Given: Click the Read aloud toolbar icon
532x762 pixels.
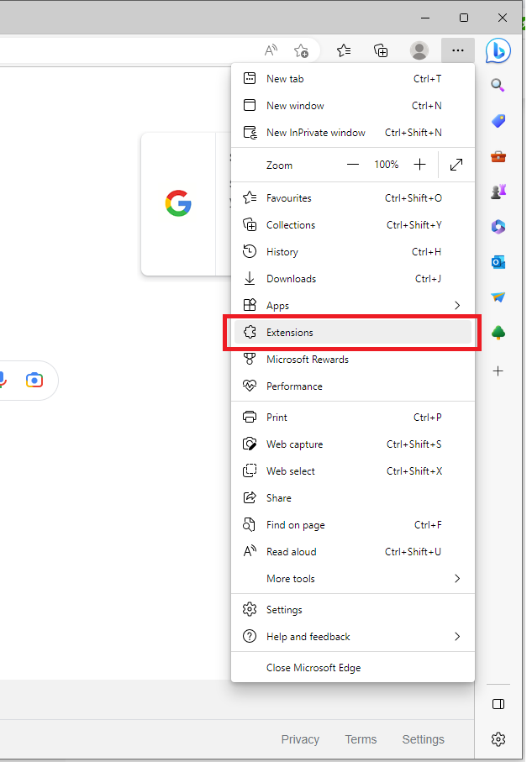Looking at the screenshot, I should (x=271, y=50).
